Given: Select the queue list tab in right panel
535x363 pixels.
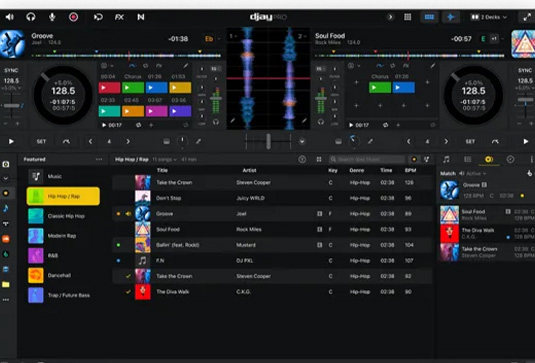Looking at the screenshot, I should 467,159.
